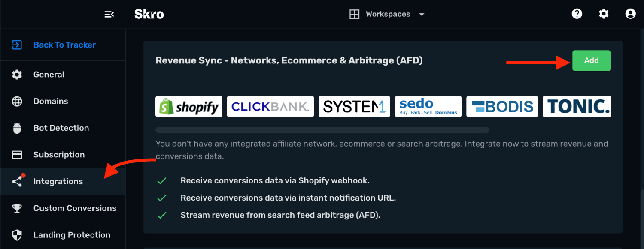The width and height of the screenshot is (644, 249).
Task: Select the System1 integration logo
Action: pyautogui.click(x=354, y=106)
